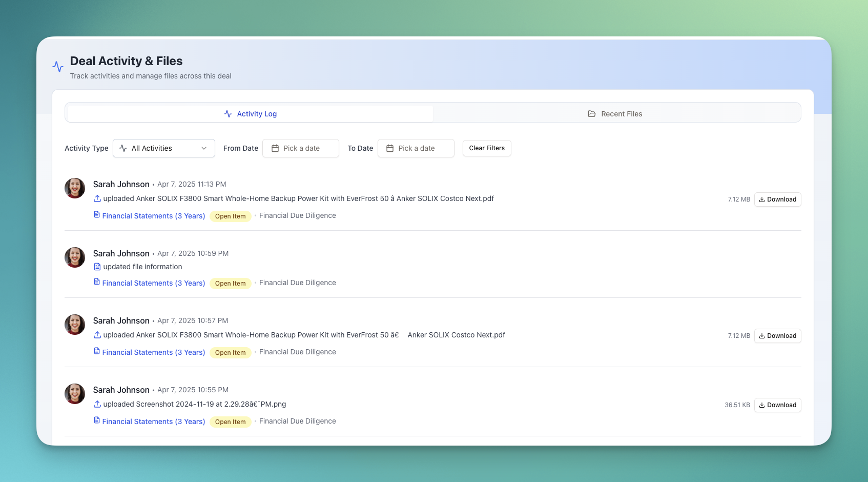Click the Open Item badge on the Screenshot entry

(x=230, y=421)
